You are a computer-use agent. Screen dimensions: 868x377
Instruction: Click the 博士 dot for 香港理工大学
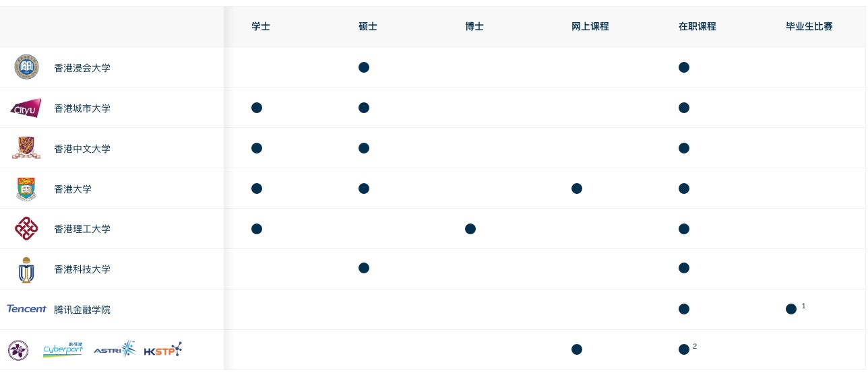tap(470, 229)
